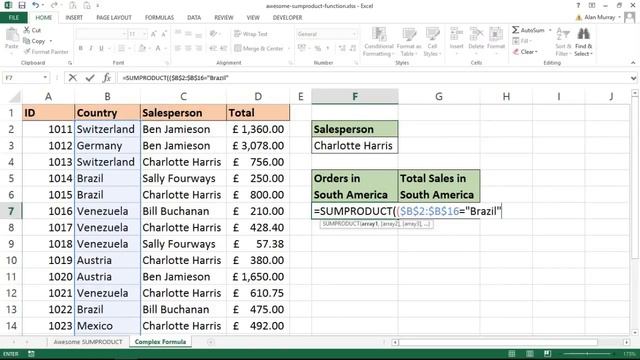Viewport: 640px width, 360px height.
Task: Switch to the FORMULAS tab
Action: tap(159, 18)
